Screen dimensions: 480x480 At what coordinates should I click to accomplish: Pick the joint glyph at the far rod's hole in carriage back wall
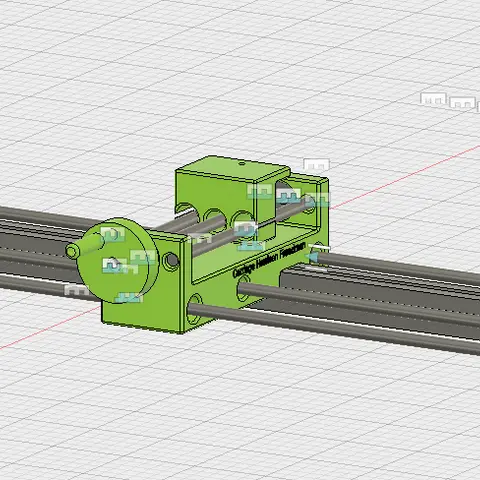tap(317, 199)
